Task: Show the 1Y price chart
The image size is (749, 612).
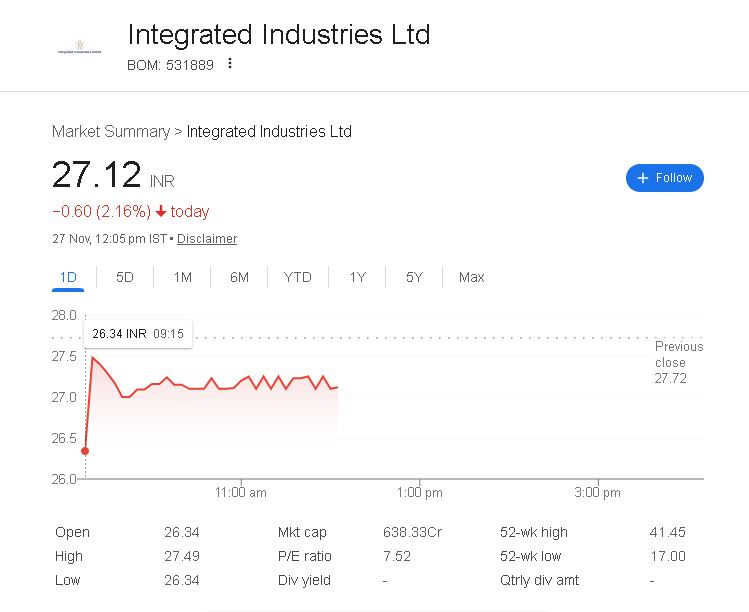Action: click(x=357, y=277)
